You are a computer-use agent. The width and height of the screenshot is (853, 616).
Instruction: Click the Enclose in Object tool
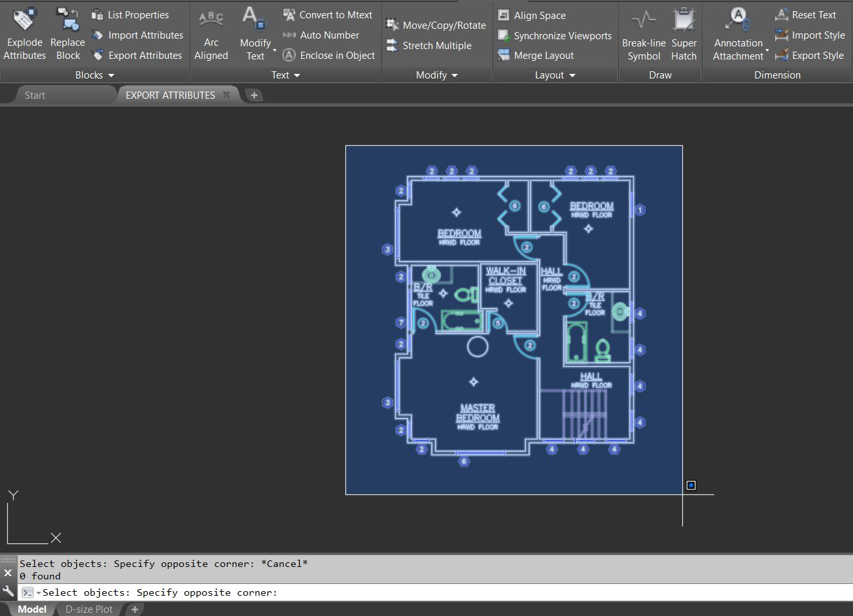(329, 56)
